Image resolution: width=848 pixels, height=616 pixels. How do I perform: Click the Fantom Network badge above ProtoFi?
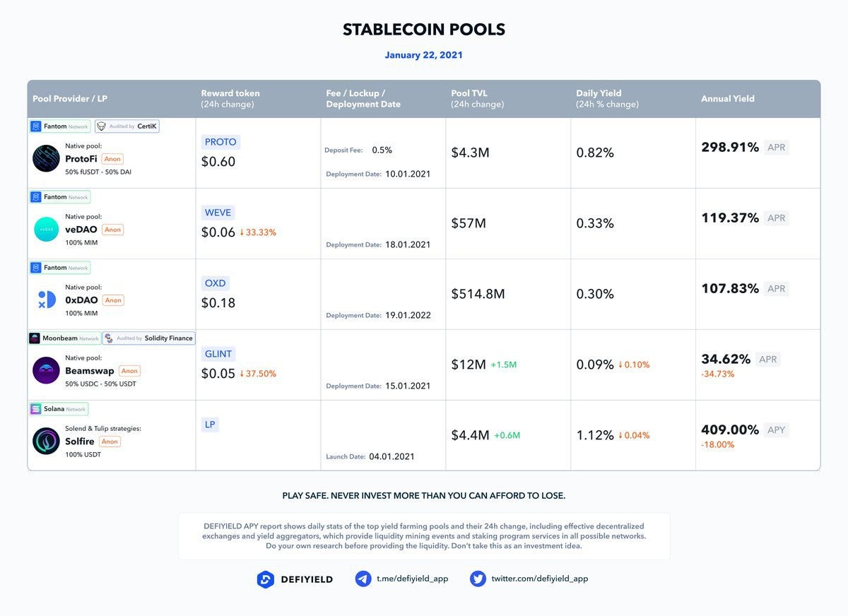pos(60,126)
